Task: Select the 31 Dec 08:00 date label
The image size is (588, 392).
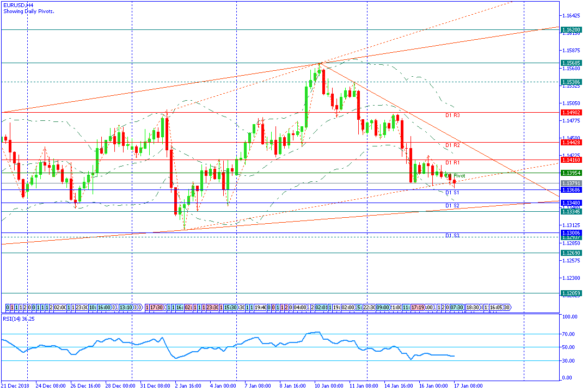Action: [x=155, y=386]
